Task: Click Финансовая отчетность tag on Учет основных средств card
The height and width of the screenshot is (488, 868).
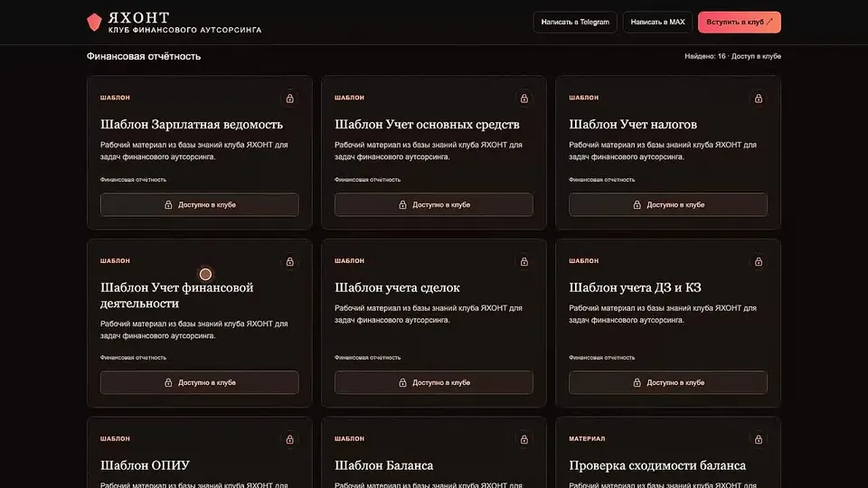Action: coord(368,180)
